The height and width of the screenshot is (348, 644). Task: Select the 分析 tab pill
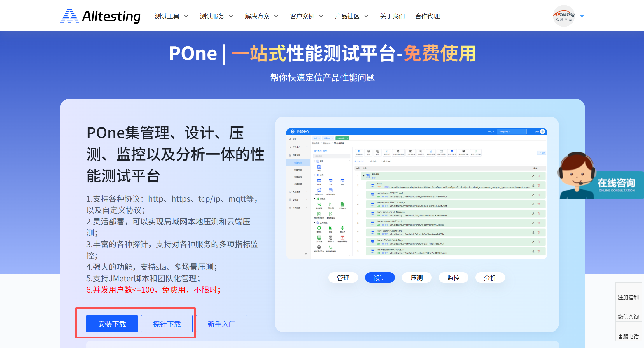tap(490, 278)
